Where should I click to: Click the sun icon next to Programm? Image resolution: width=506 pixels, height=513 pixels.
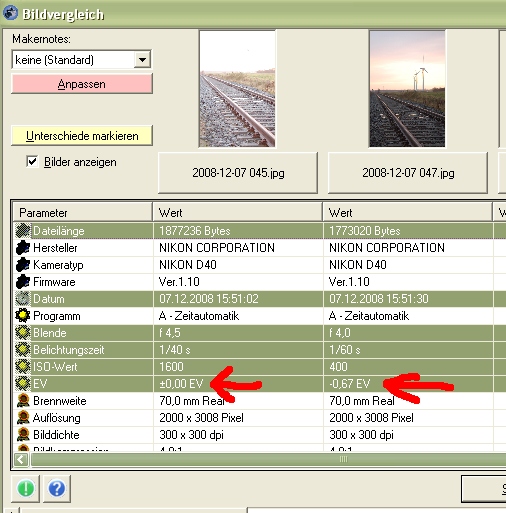23,316
